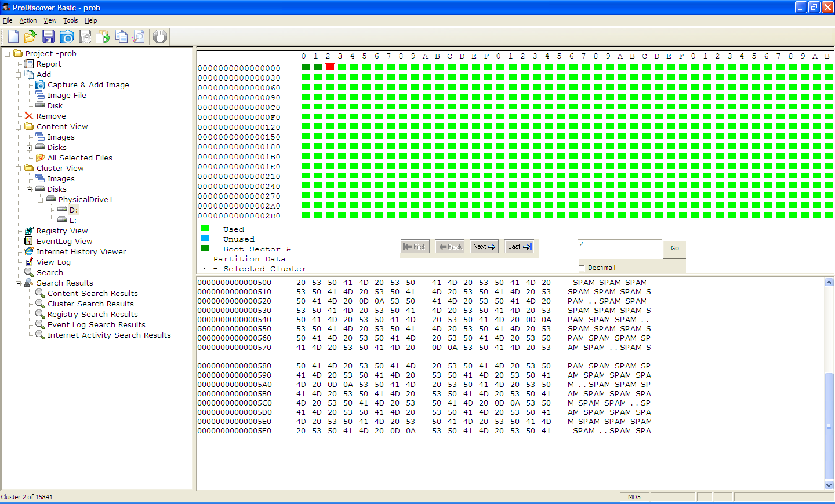Open the View menu
Image resolution: width=835 pixels, height=504 pixels.
tap(50, 20)
